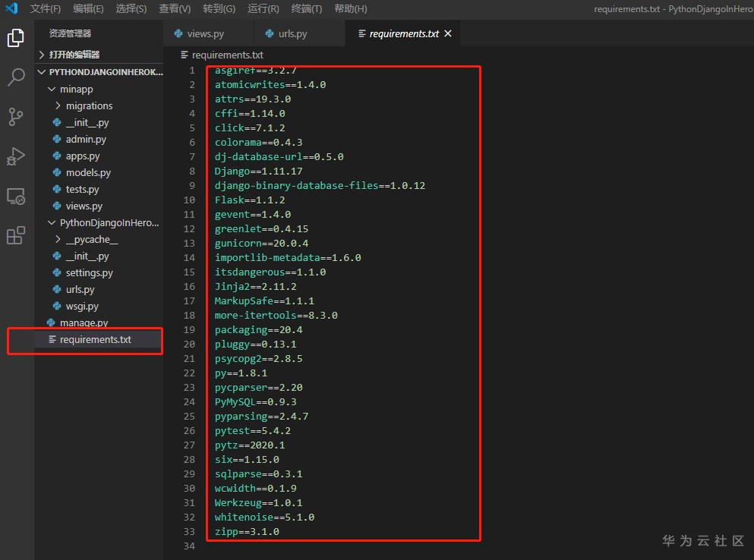Click the zipp==3.1.0 line
This screenshot has width=754, height=560.
tap(247, 532)
